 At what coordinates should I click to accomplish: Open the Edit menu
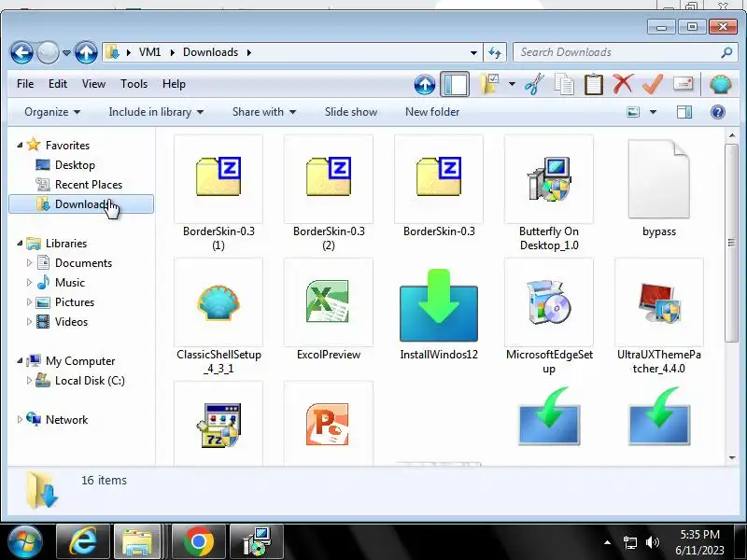58,84
